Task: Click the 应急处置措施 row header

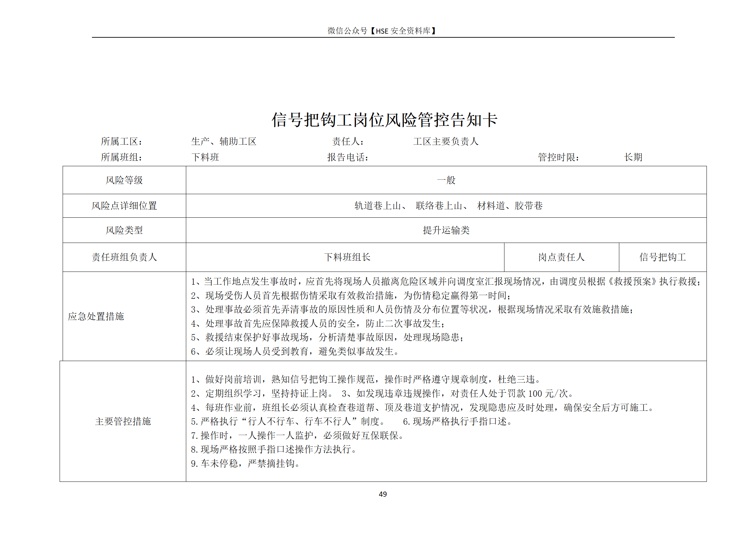Action: click(x=96, y=316)
